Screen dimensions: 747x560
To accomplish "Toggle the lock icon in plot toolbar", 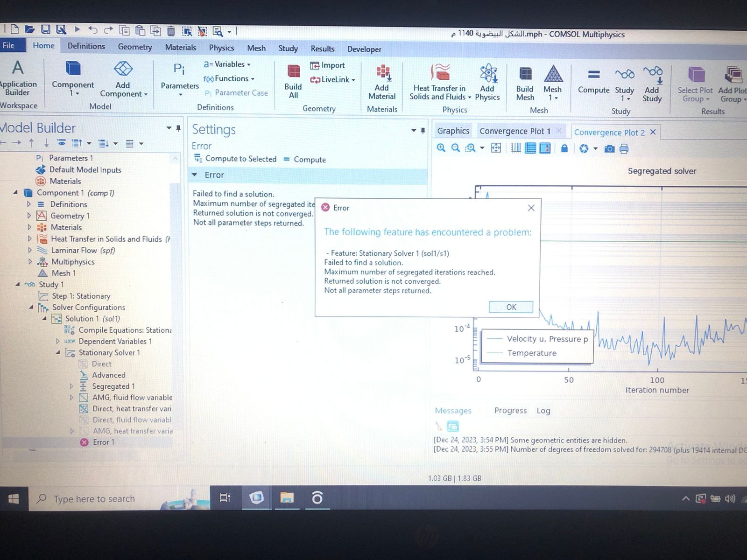I will click(x=564, y=148).
